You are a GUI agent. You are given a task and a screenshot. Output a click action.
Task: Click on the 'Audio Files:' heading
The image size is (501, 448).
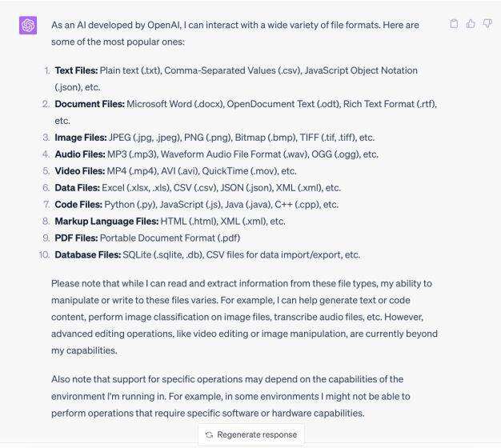tap(79, 154)
